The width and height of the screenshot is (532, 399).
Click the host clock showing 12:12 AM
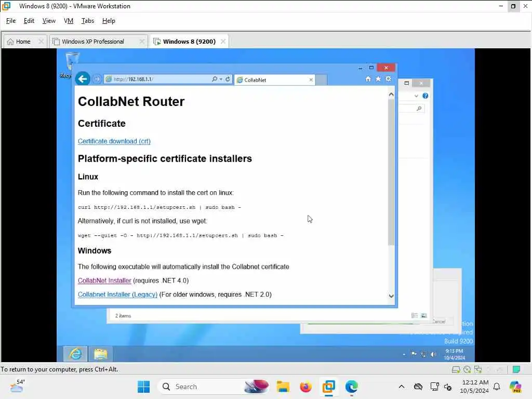pos(474,387)
